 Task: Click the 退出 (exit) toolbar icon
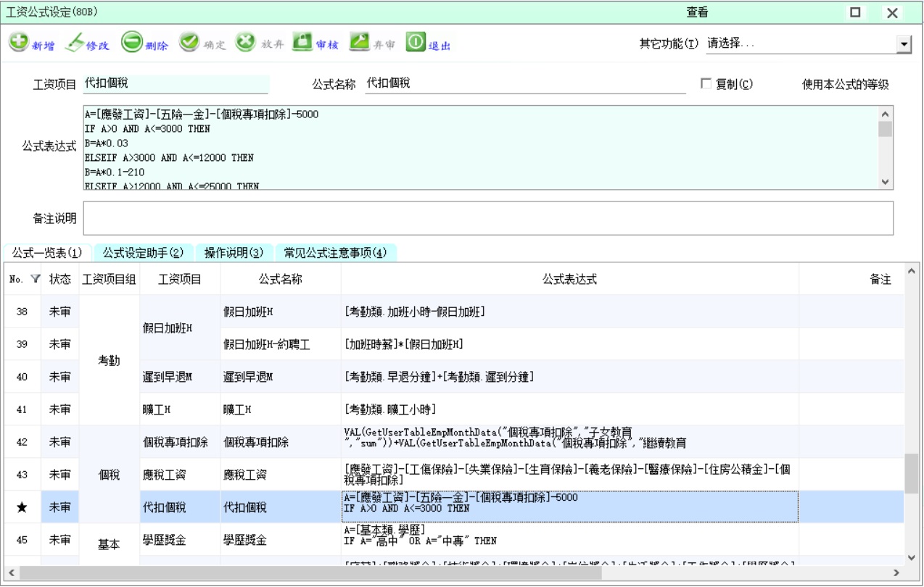416,43
